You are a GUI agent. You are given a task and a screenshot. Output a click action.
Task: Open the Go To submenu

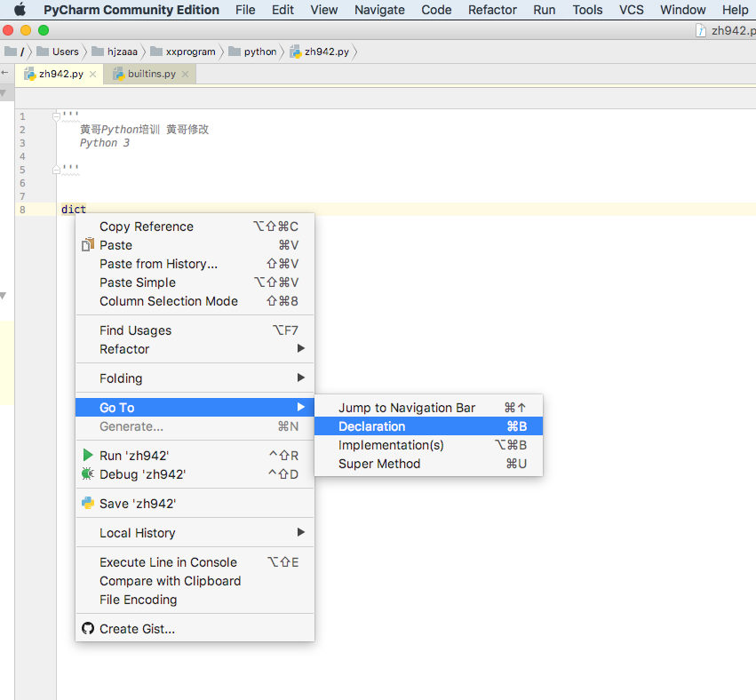point(195,408)
